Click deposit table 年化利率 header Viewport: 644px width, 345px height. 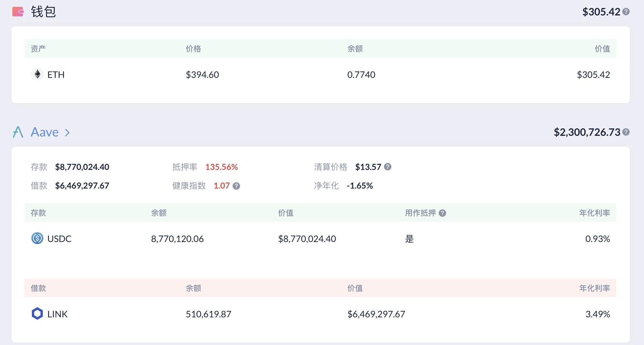point(595,213)
